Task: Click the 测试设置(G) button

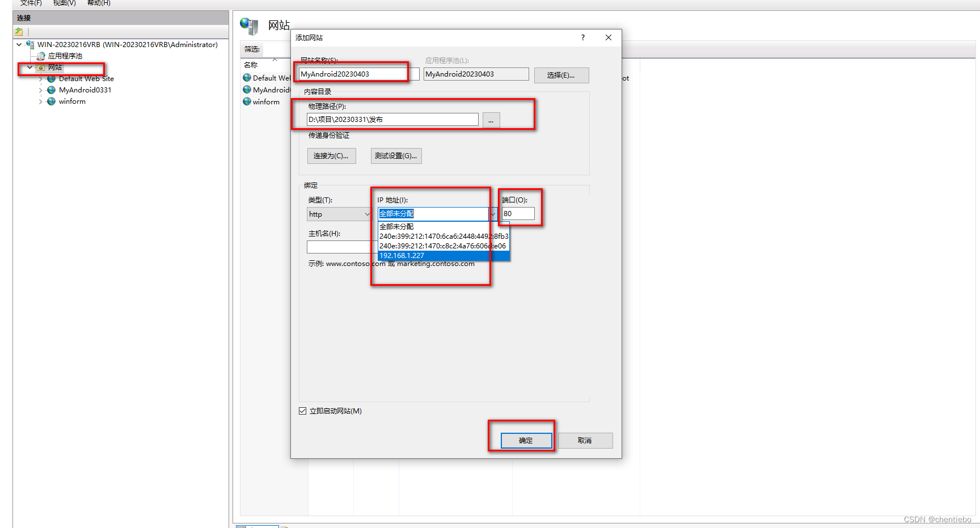Action: click(396, 155)
